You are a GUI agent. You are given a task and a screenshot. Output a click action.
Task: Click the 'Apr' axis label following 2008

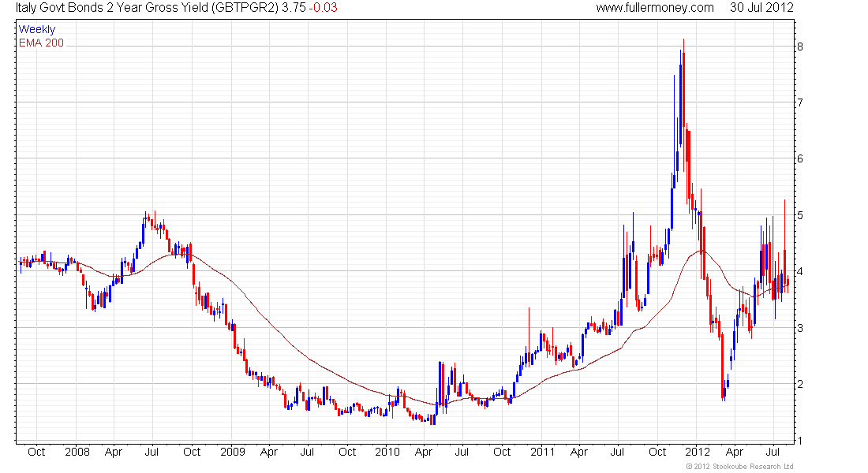(114, 452)
